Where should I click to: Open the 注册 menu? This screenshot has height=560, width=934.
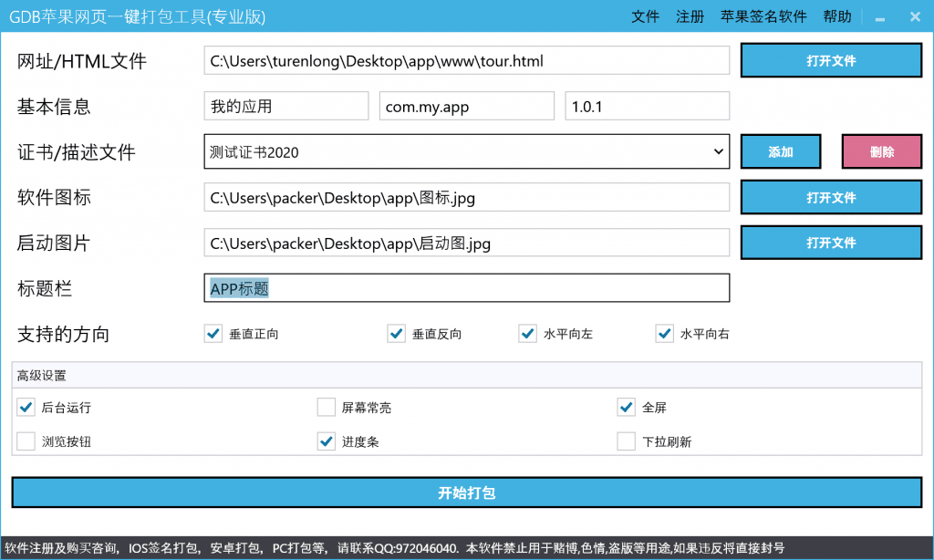pos(690,16)
